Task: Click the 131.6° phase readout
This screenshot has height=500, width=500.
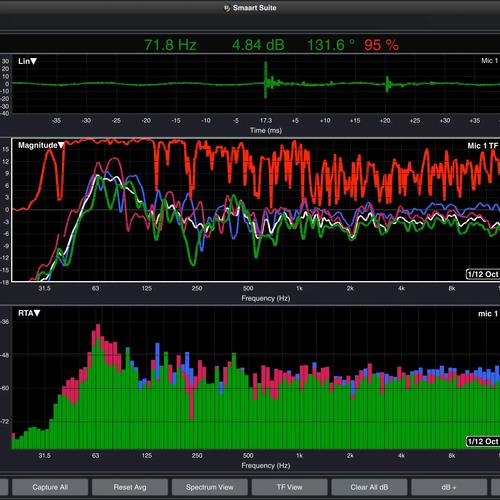Action: pos(331,45)
